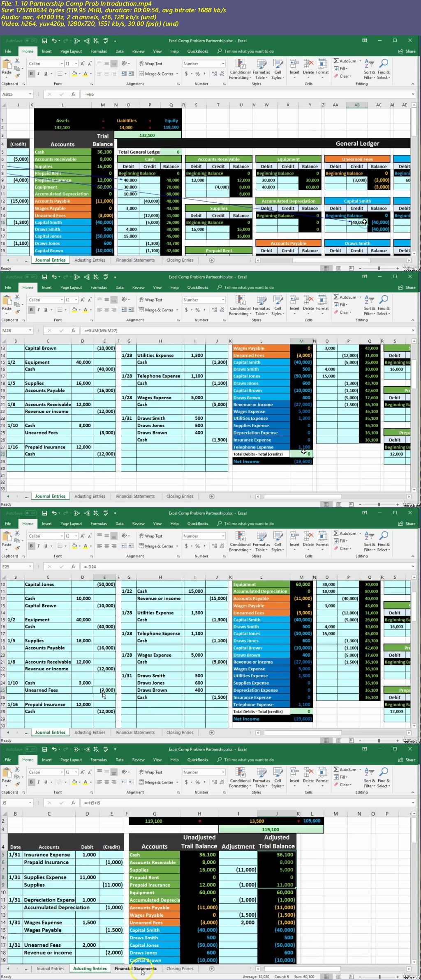Click Share in the AB15 window

pos(407,51)
